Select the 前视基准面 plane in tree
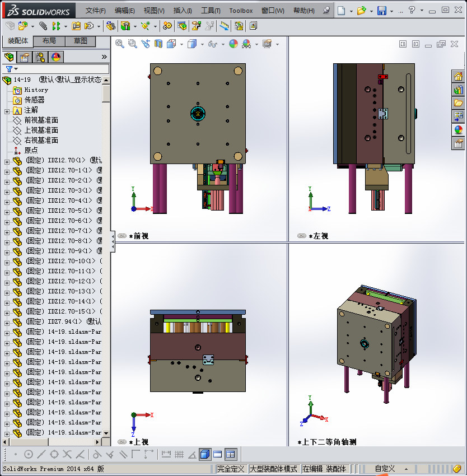This screenshot has height=476, width=467. [x=41, y=120]
